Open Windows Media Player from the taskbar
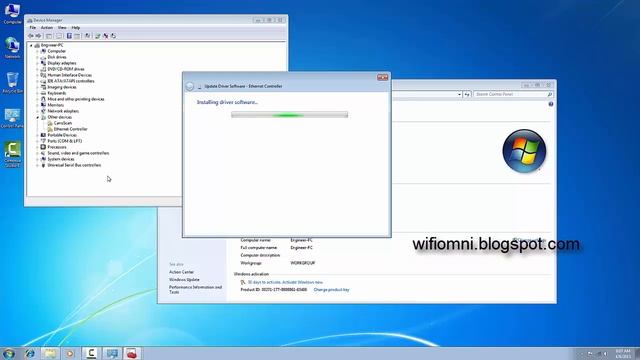This screenshot has height=360, width=640. (70, 353)
